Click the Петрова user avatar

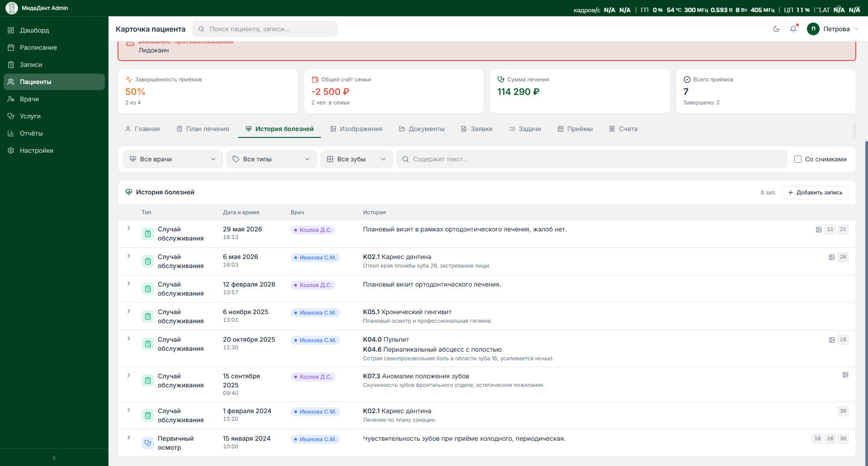tap(813, 29)
